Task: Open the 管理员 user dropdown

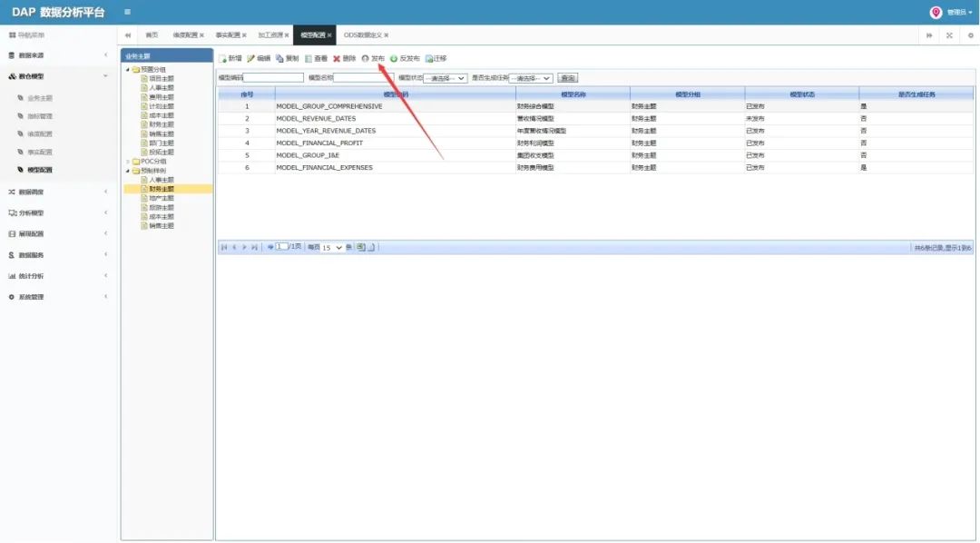Action: coord(959,13)
